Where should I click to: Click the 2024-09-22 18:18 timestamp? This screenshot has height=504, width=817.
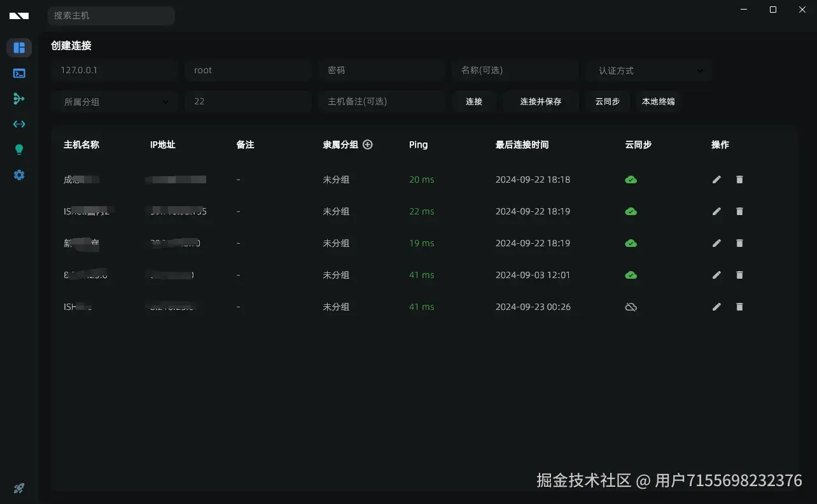(x=533, y=180)
